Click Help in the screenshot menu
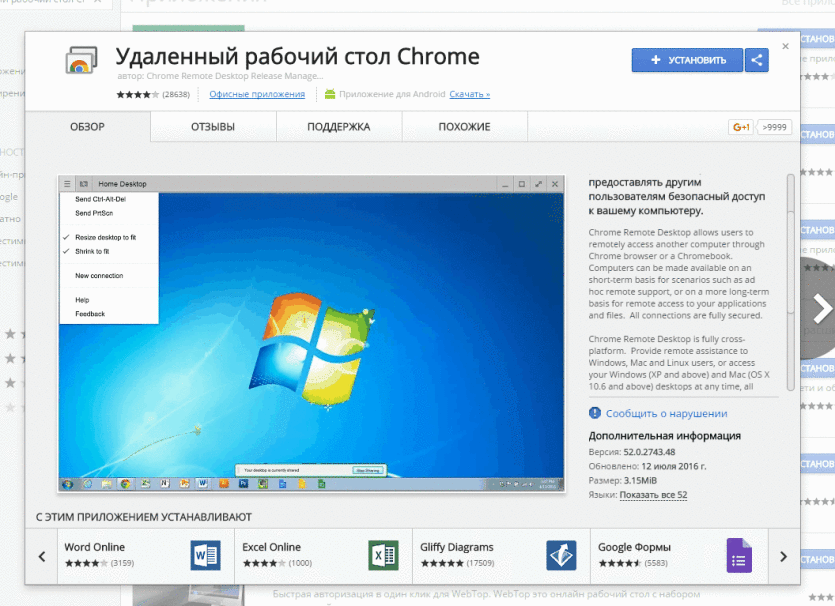Image resolution: width=835 pixels, height=606 pixels. pyautogui.click(x=82, y=300)
